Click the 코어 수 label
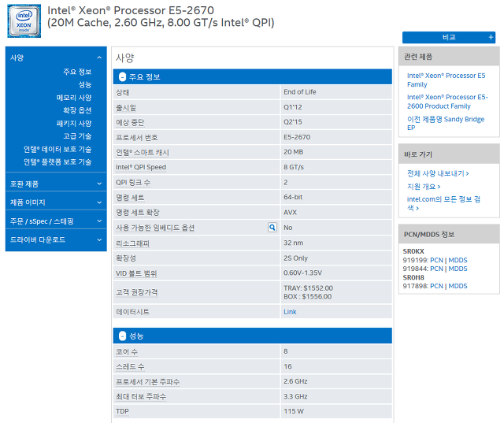The width and height of the screenshot is (504, 423). tap(127, 351)
